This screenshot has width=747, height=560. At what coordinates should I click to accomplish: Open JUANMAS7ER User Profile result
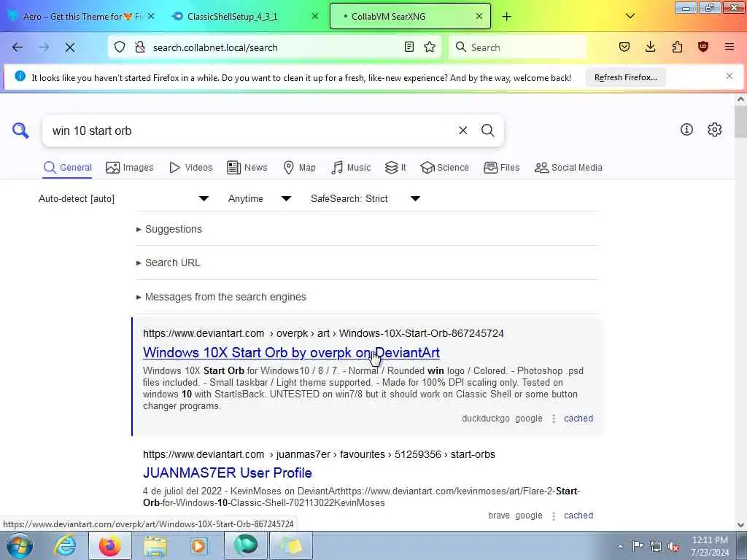tap(228, 472)
